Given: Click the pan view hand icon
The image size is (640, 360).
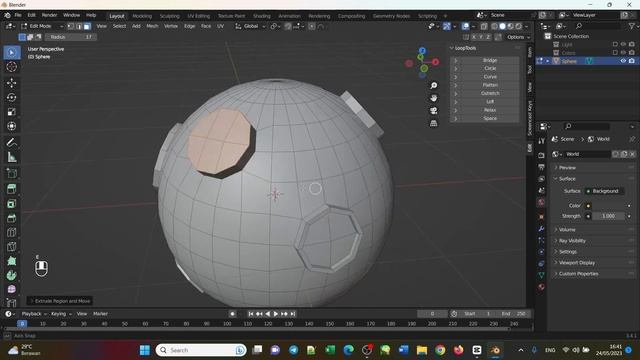Looking at the screenshot, I should pos(433,98).
